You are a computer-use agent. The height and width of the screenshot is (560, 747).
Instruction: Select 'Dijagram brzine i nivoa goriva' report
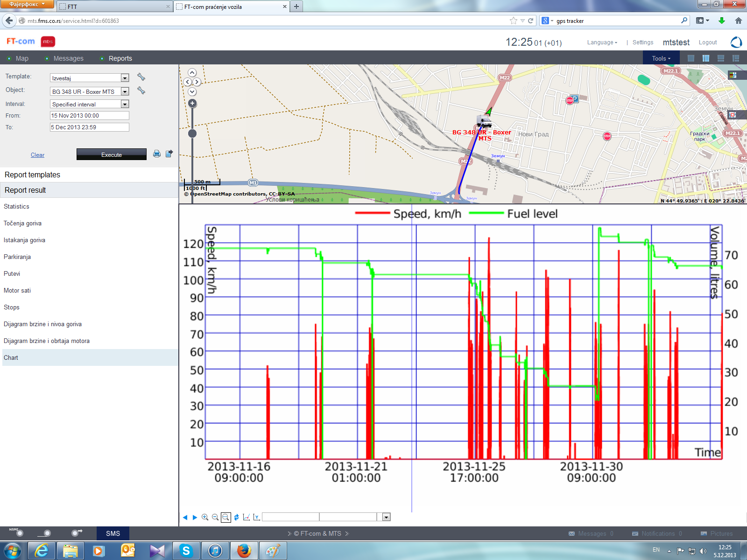point(42,324)
